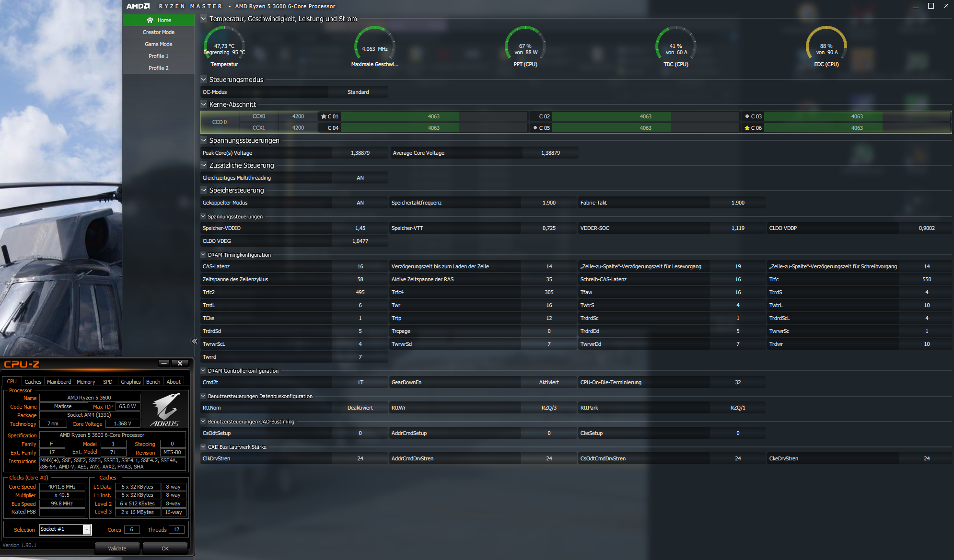Click the dot marker beside C 05
The height and width of the screenshot is (560, 954).
pos(535,128)
